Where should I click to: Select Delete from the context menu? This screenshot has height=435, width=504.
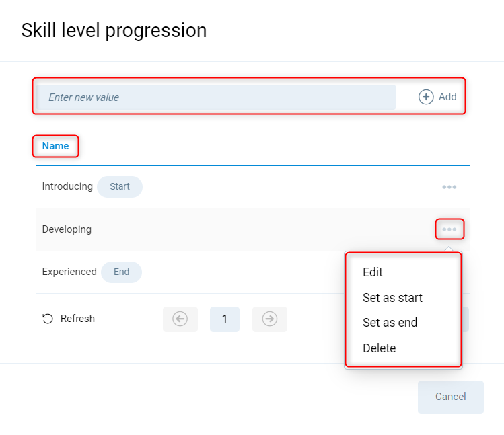[x=379, y=348]
